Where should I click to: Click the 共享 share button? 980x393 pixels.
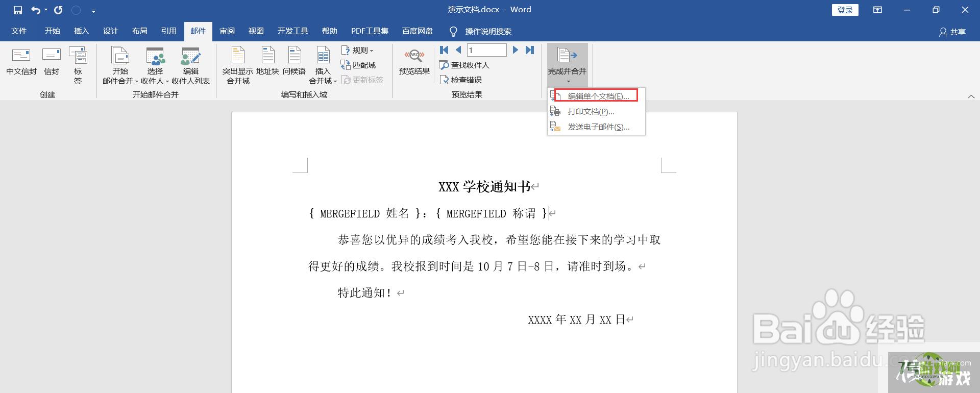click(x=952, y=32)
